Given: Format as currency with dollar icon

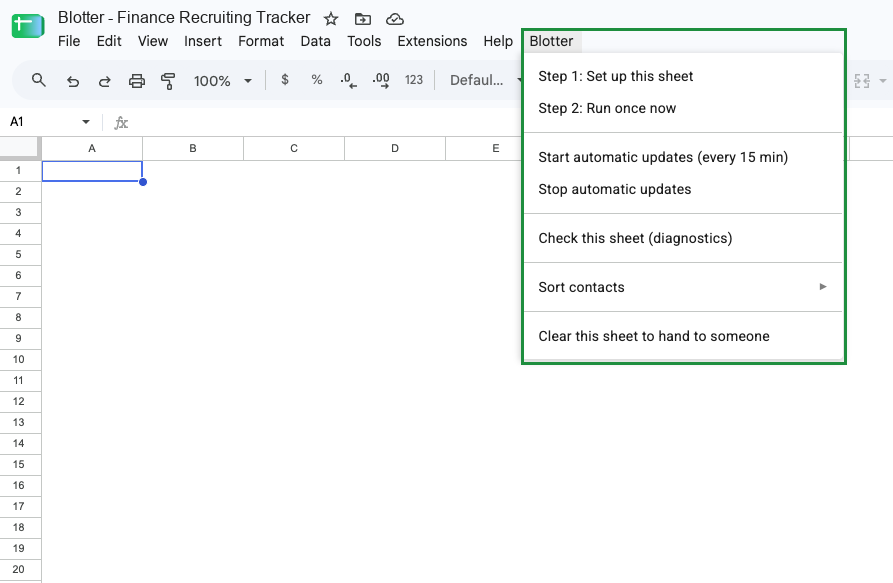Looking at the screenshot, I should click(285, 80).
